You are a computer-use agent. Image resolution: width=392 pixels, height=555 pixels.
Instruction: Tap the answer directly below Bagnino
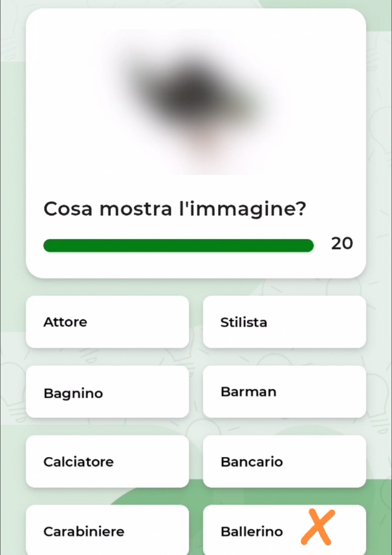tap(107, 462)
